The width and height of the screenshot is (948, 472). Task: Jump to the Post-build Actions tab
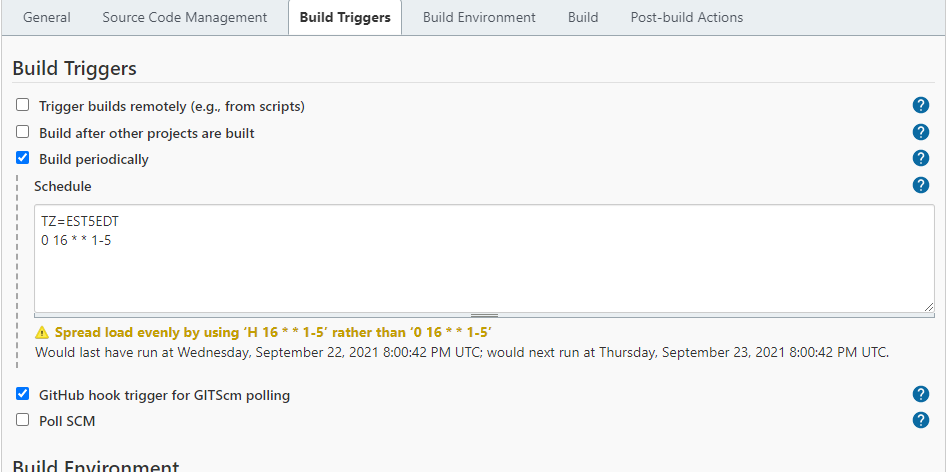[x=687, y=18]
